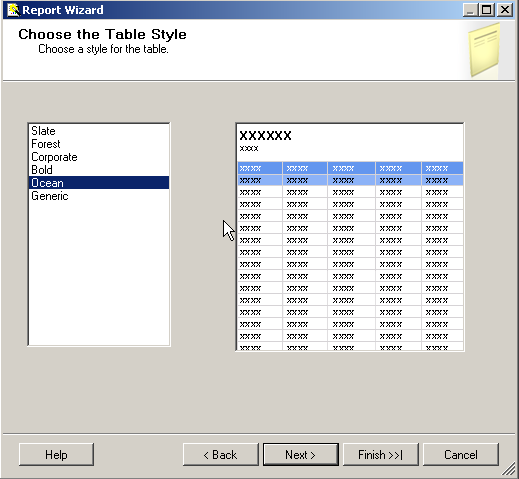Screen dimensions: 519x479
Task: Complete the wizard using Finish
Action: pos(381,455)
